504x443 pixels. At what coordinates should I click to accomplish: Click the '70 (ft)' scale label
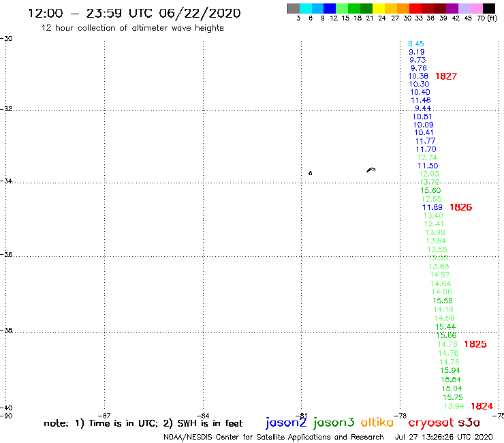(487, 18)
